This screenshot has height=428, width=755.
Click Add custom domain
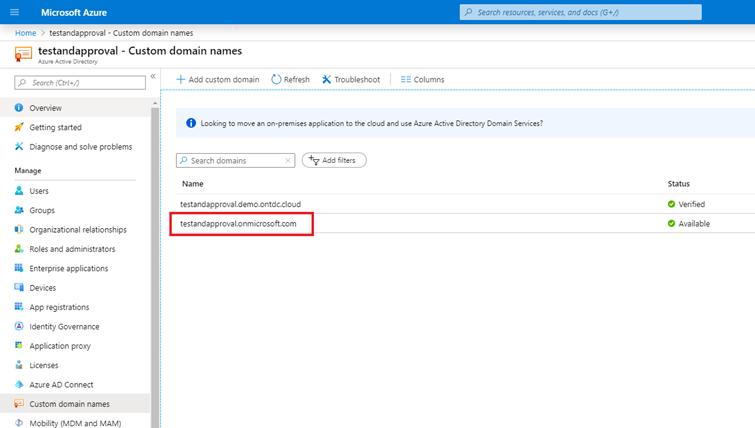point(218,79)
